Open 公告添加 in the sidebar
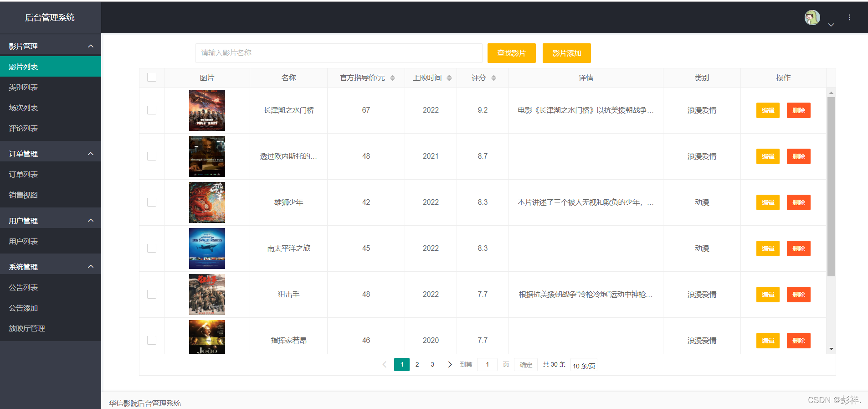868x409 pixels. click(51, 308)
